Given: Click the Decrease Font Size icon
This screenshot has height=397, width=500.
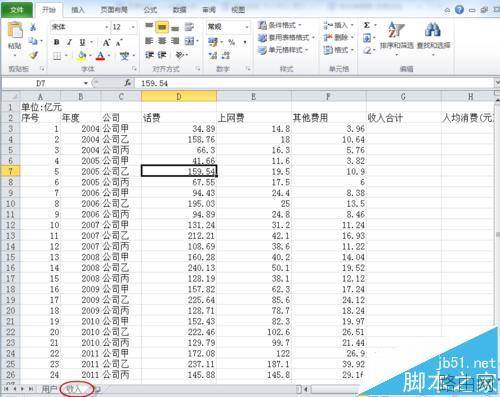Looking at the screenshot, I should [119, 42].
